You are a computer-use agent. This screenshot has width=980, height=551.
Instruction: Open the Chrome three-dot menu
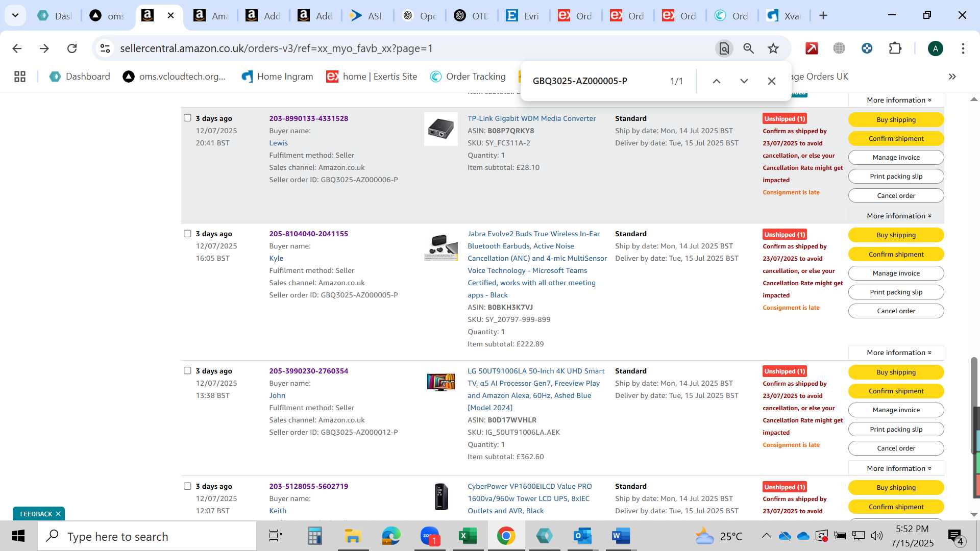[x=963, y=48]
